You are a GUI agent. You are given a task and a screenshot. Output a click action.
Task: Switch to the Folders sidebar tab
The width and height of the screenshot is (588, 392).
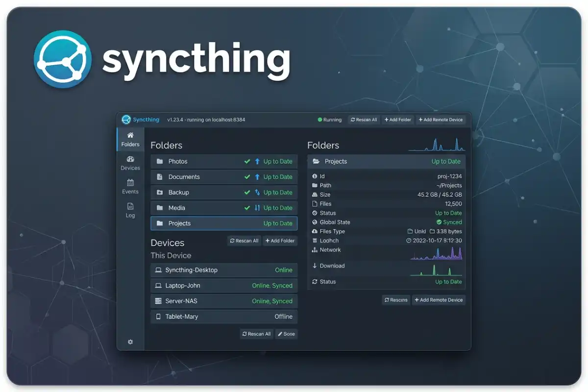click(x=130, y=139)
